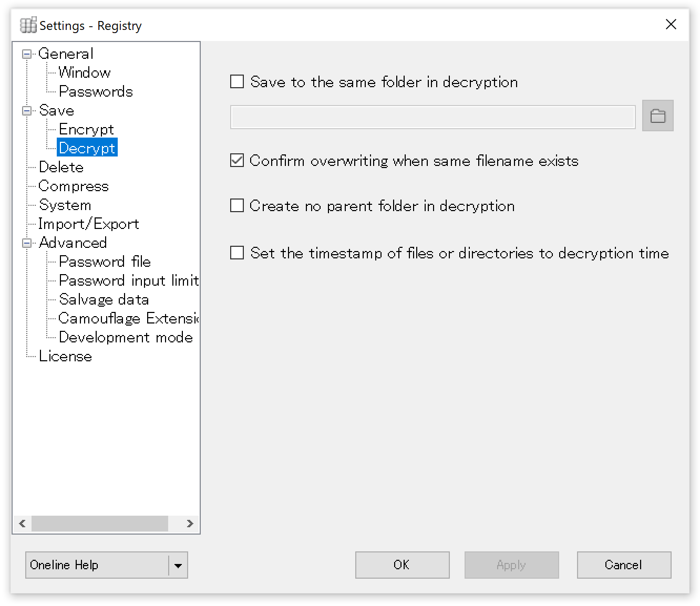Select the Import/Export tree item
Viewport: 700px width, 606px height.
[x=88, y=224]
